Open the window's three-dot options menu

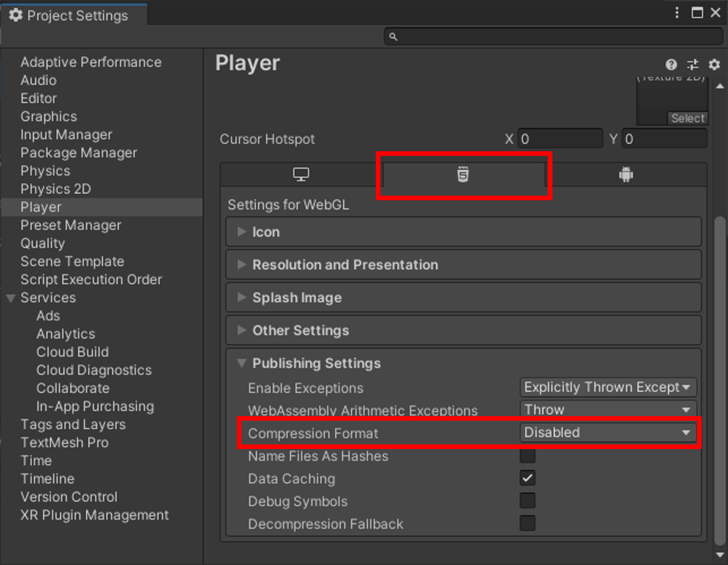pyautogui.click(x=677, y=13)
